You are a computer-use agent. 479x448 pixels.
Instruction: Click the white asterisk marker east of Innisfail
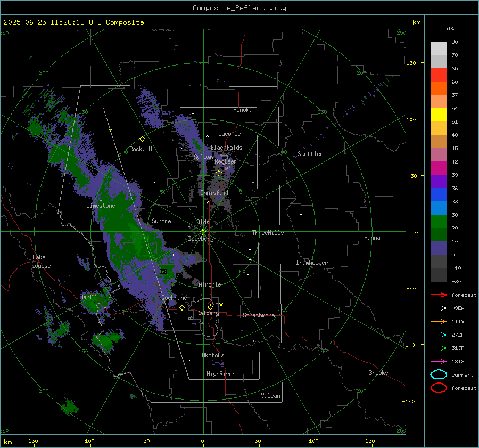[x=253, y=183]
